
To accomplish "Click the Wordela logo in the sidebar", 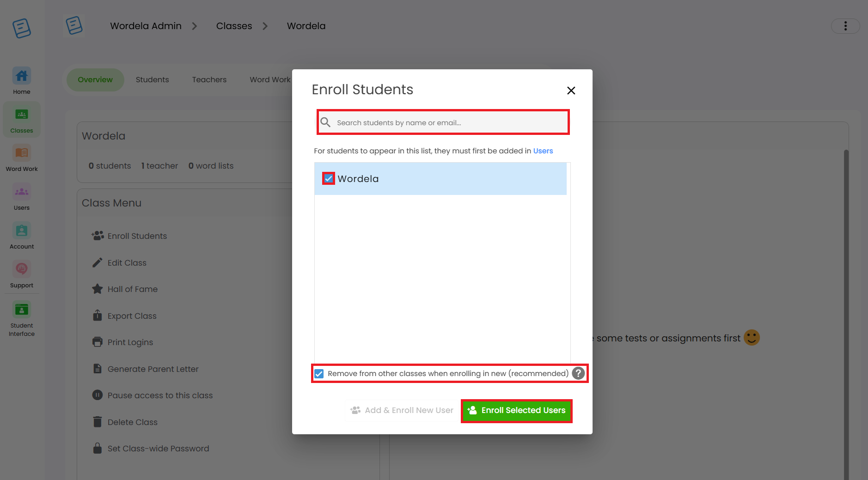I will coord(22,28).
